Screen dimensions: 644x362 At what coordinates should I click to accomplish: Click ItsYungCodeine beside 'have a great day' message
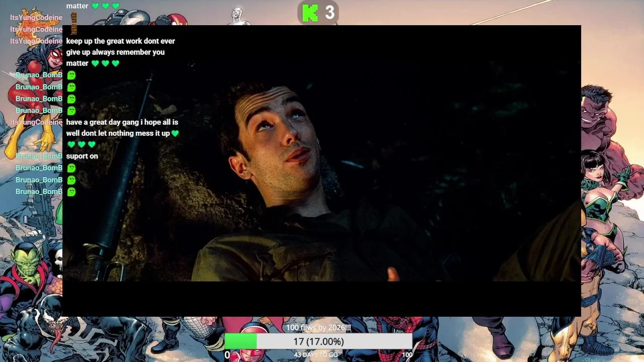point(36,122)
